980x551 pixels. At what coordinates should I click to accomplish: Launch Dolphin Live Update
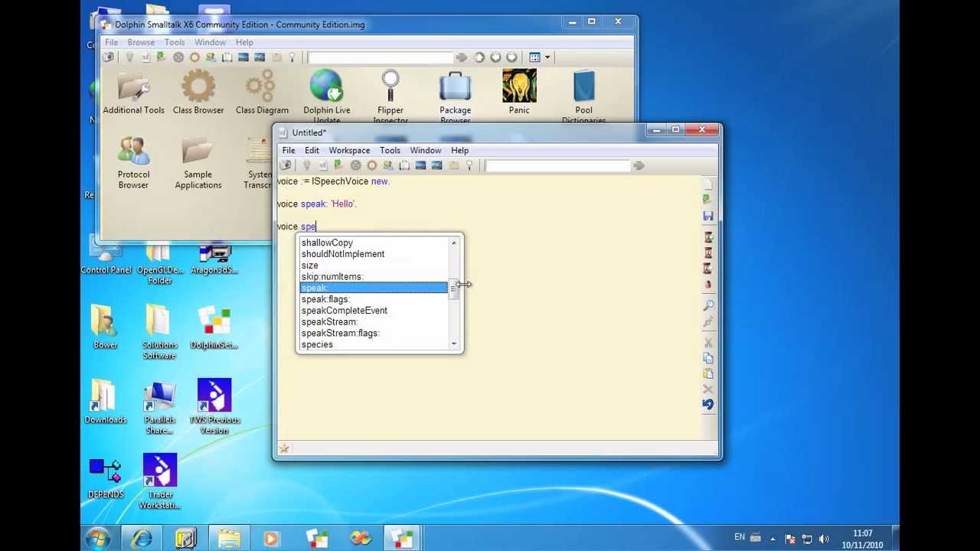(x=327, y=96)
